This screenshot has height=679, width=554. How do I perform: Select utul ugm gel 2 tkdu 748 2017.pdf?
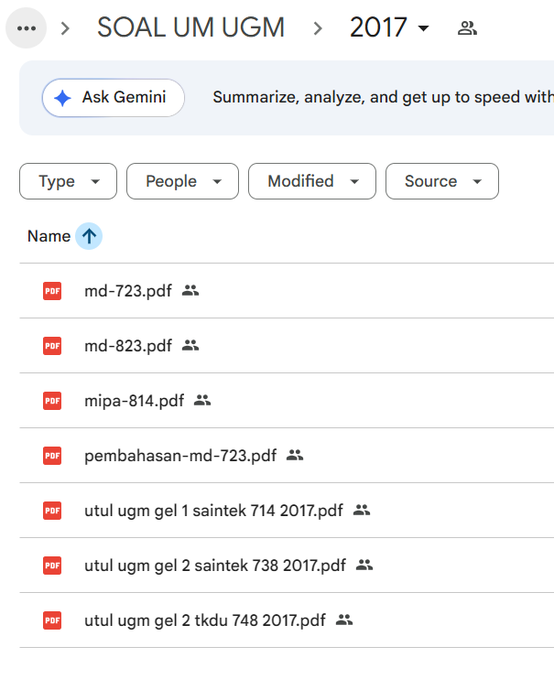pyautogui.click(x=205, y=621)
